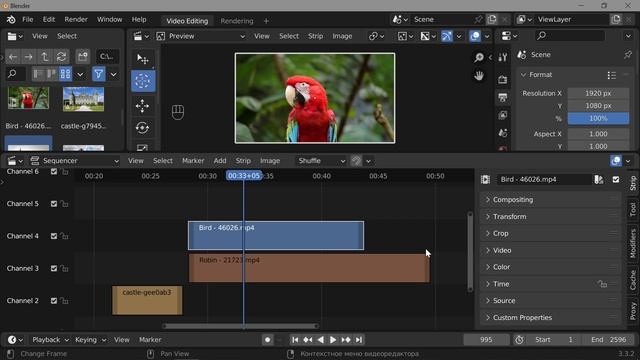
Task: Click the zoom magnifier in preview
Action: point(479,58)
